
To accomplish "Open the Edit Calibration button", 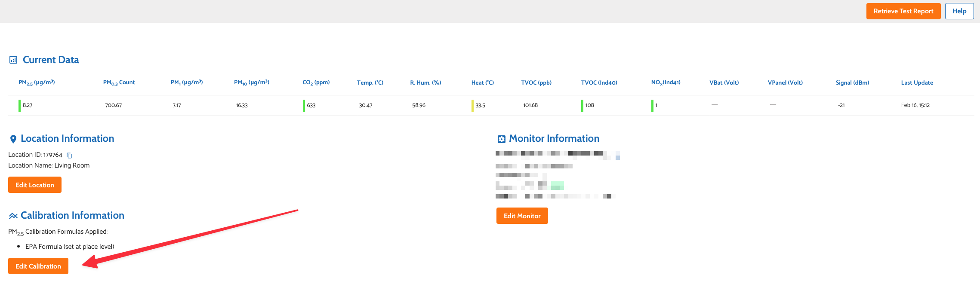I will 38,266.
